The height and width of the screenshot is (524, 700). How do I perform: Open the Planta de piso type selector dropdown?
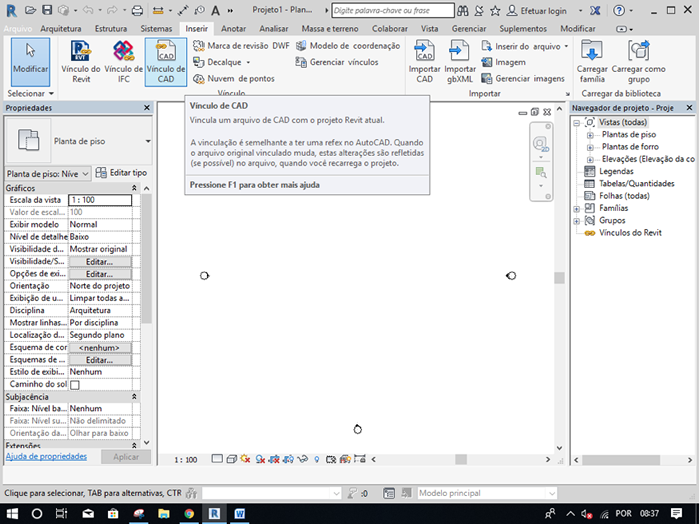tap(147, 141)
